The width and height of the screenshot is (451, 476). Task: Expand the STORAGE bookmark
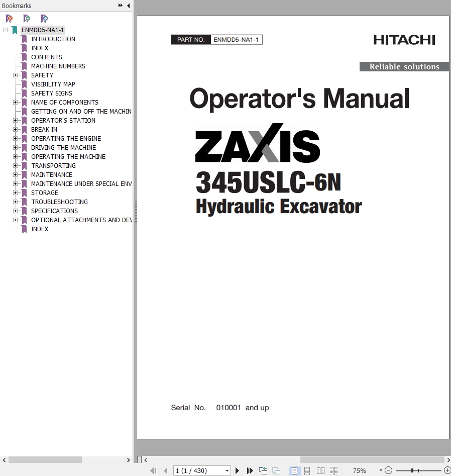click(x=15, y=193)
